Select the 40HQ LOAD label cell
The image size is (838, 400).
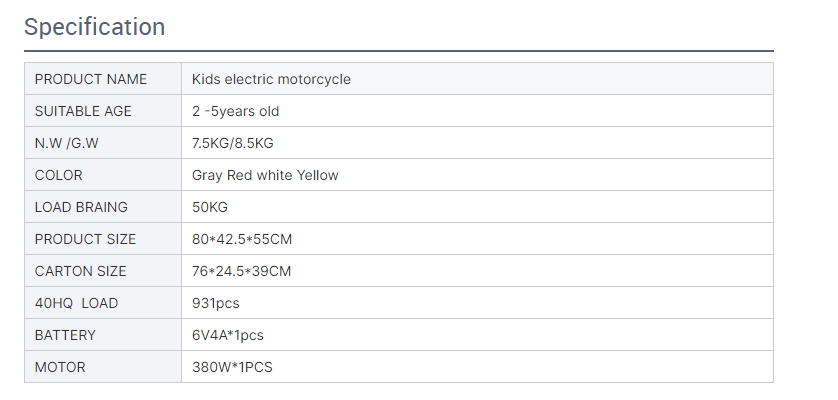tap(76, 303)
